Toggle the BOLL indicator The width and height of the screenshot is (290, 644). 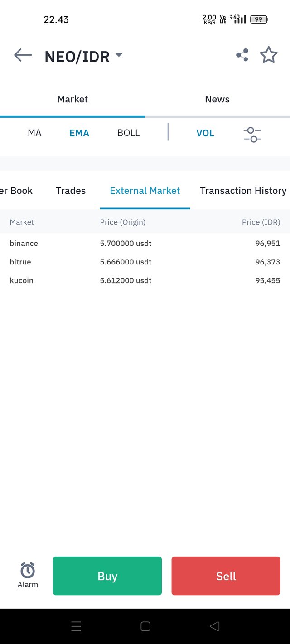click(128, 133)
